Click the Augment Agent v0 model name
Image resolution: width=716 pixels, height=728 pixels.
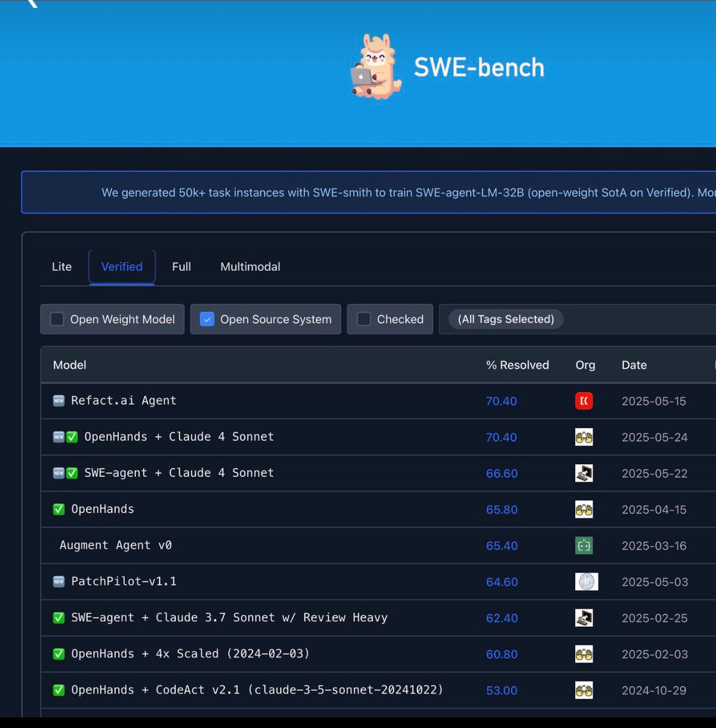[x=116, y=545]
